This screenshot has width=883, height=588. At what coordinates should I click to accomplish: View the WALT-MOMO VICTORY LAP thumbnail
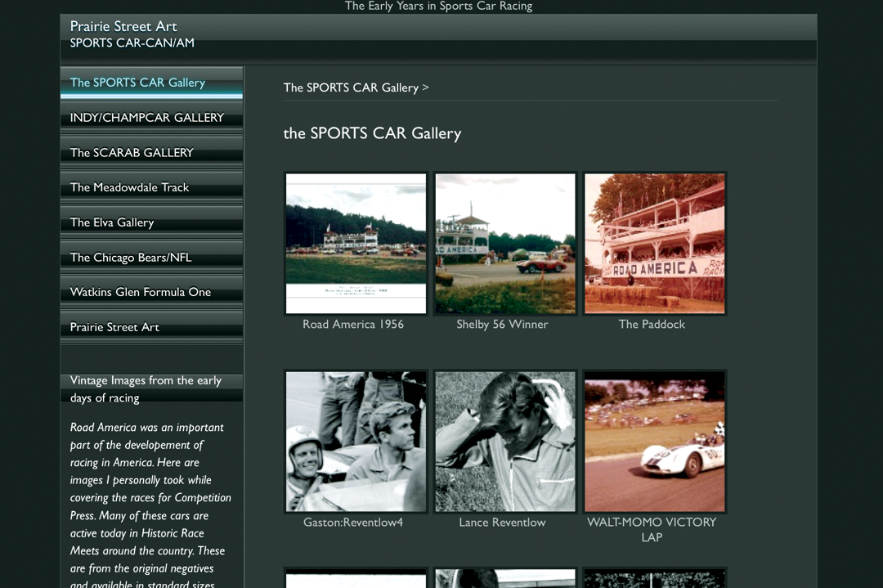pyautogui.click(x=654, y=442)
